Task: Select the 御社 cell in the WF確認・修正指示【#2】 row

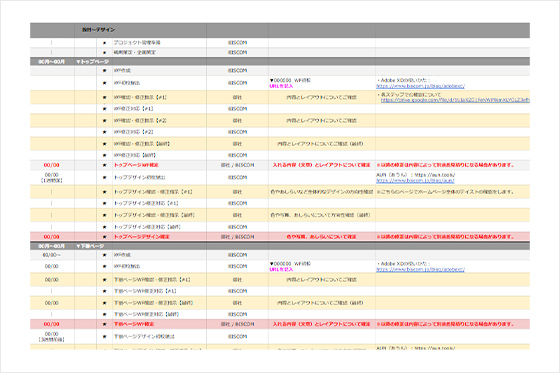Action: coord(238,121)
